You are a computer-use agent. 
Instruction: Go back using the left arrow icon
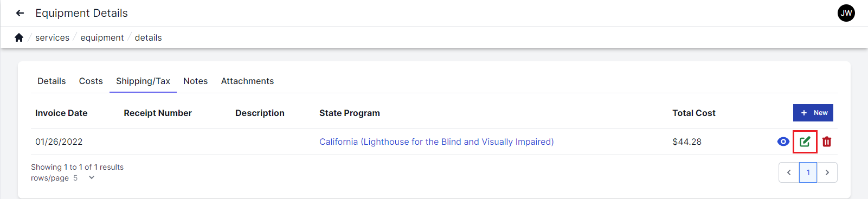(20, 13)
